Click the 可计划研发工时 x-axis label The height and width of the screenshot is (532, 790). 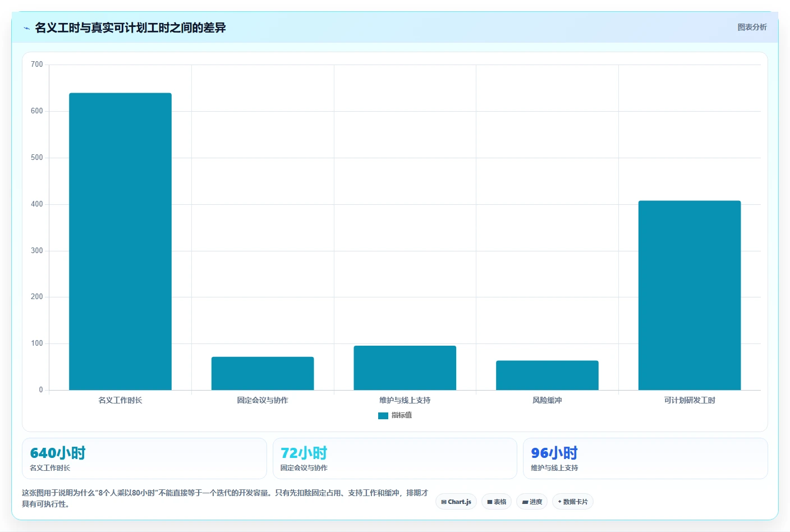(690, 400)
